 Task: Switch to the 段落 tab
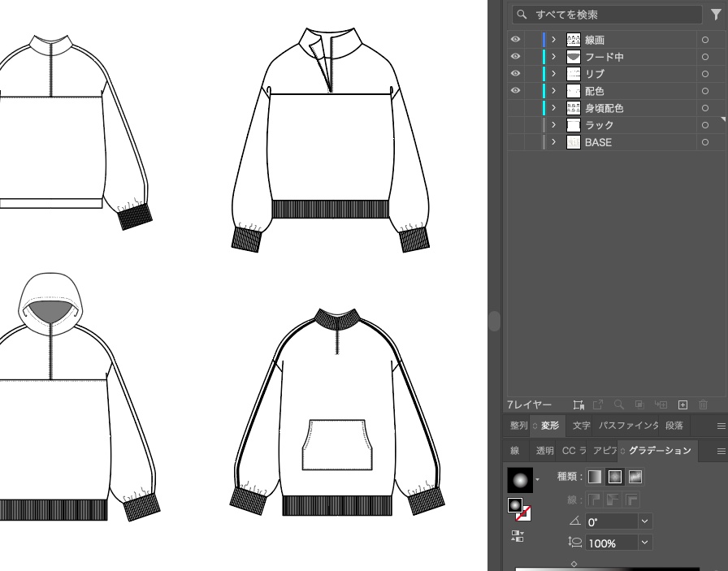click(674, 426)
